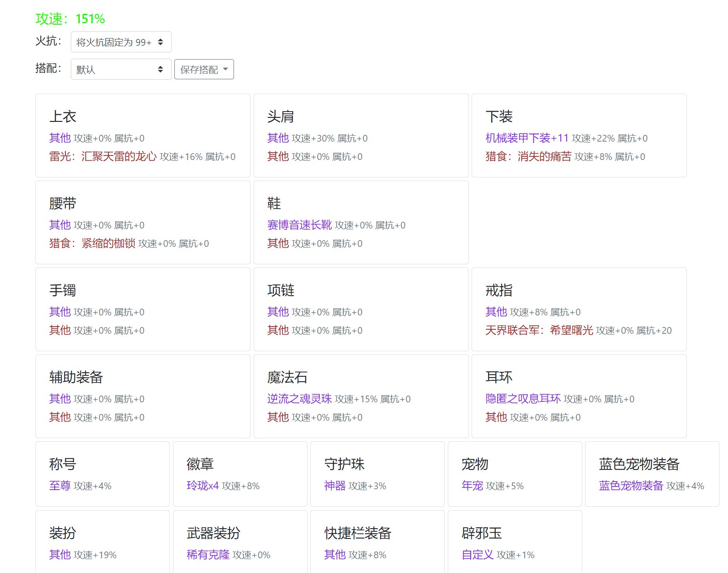Select 天界联合军：希望曙光 under 戒指
728x573 pixels.
coord(539,330)
